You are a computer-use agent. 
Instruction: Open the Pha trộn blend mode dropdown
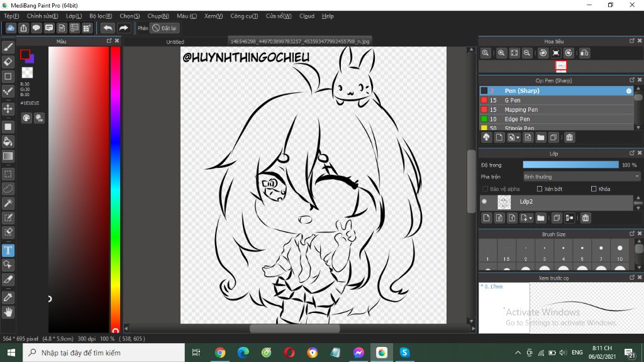(581, 177)
